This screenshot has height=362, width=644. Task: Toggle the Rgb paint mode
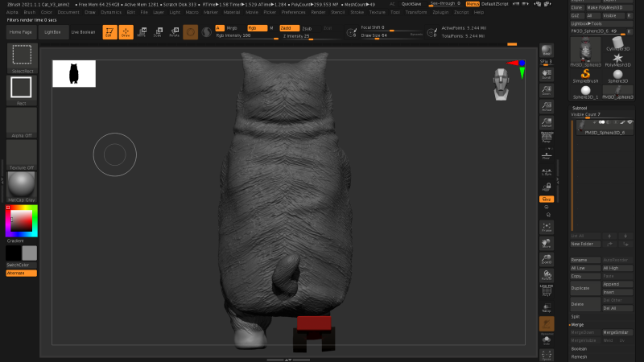click(x=256, y=27)
